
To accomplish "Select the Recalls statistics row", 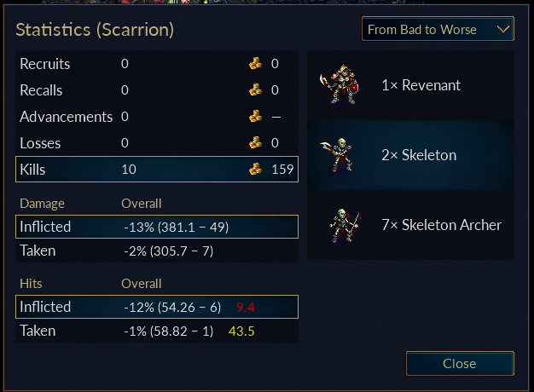I will point(157,89).
